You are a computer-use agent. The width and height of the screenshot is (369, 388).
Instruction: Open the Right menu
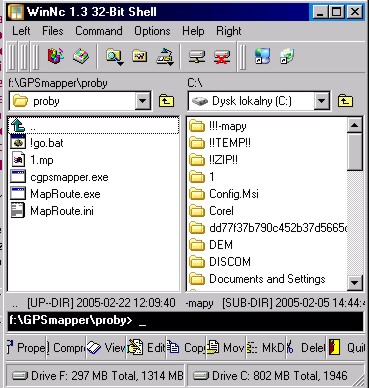(229, 31)
